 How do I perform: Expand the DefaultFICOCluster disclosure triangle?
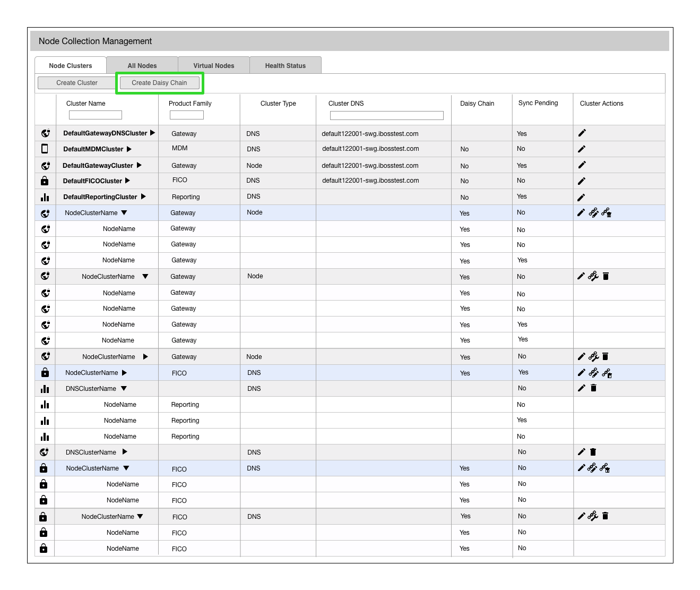click(x=127, y=181)
